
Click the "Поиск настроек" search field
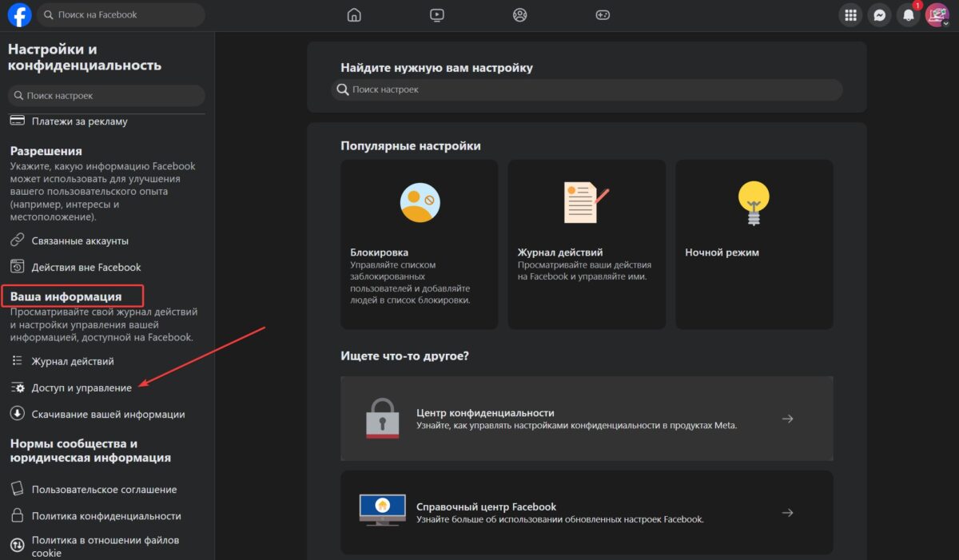click(106, 95)
